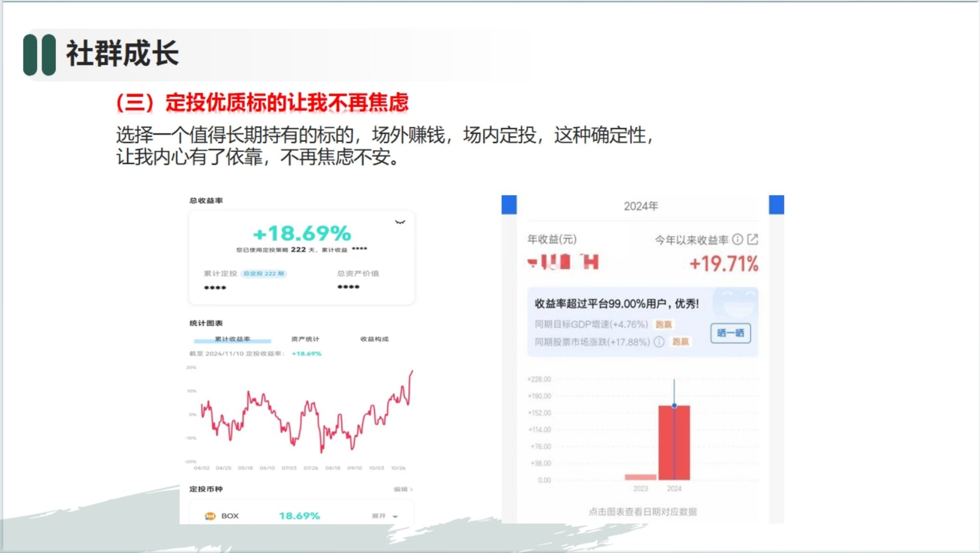980x553 pixels.
Task: Click share icon next to 今年以来收益率
Action: click(753, 239)
